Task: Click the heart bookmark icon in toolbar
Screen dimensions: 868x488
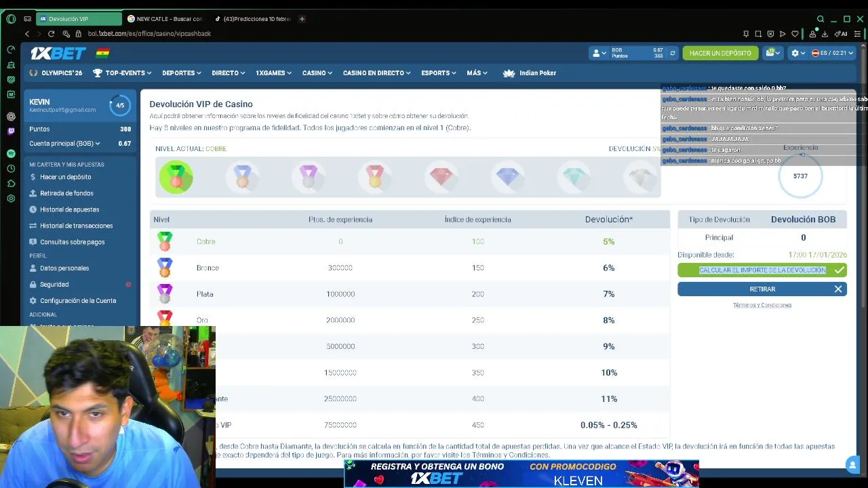Action: click(794, 33)
